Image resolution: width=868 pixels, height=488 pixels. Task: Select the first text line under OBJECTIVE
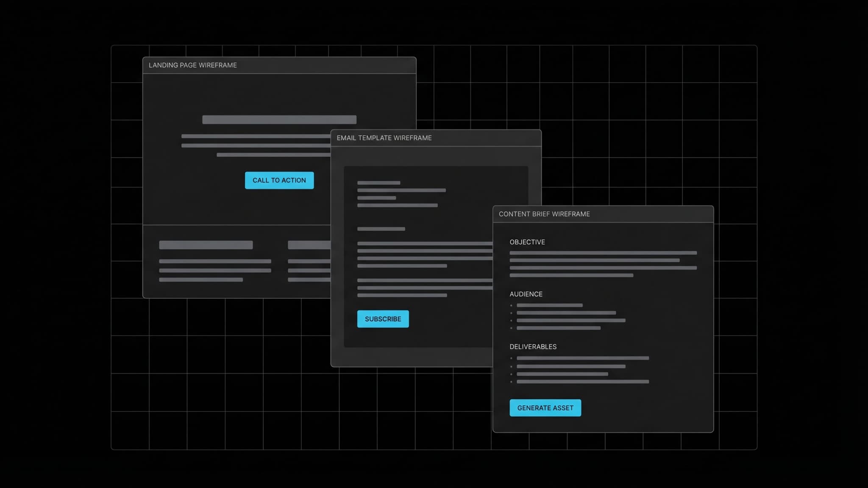tap(603, 253)
